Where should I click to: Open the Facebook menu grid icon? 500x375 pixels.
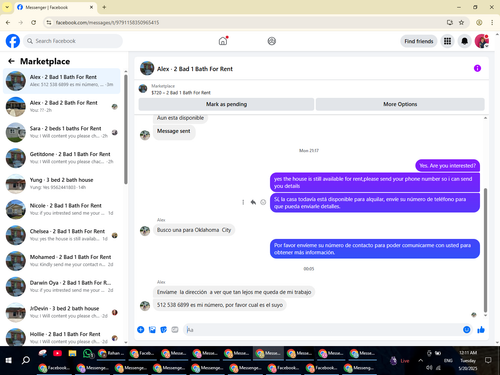tap(447, 41)
